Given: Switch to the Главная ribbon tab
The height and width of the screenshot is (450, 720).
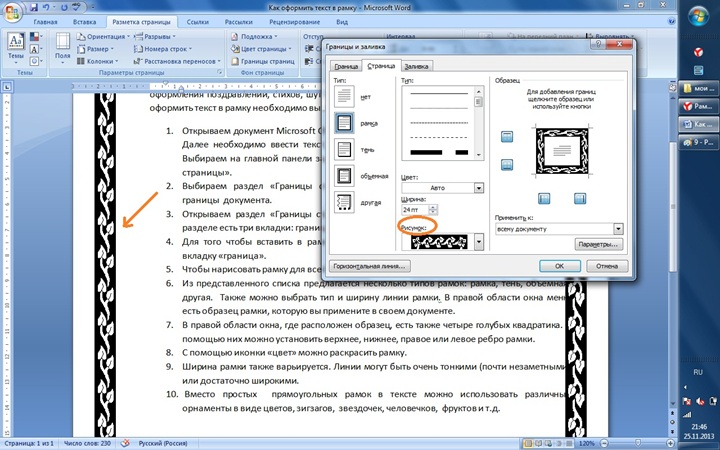Looking at the screenshot, I should [x=45, y=22].
